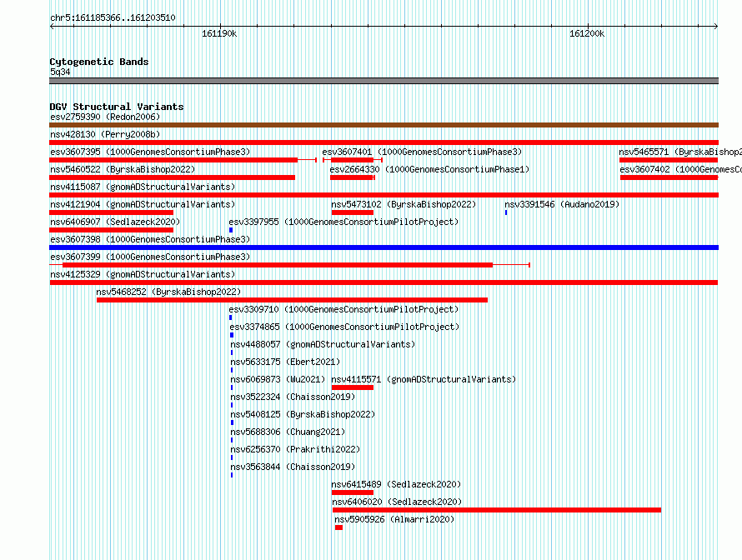
Task: Click nsv6406020 (Sedlazeck2020) label
Action: (397, 502)
